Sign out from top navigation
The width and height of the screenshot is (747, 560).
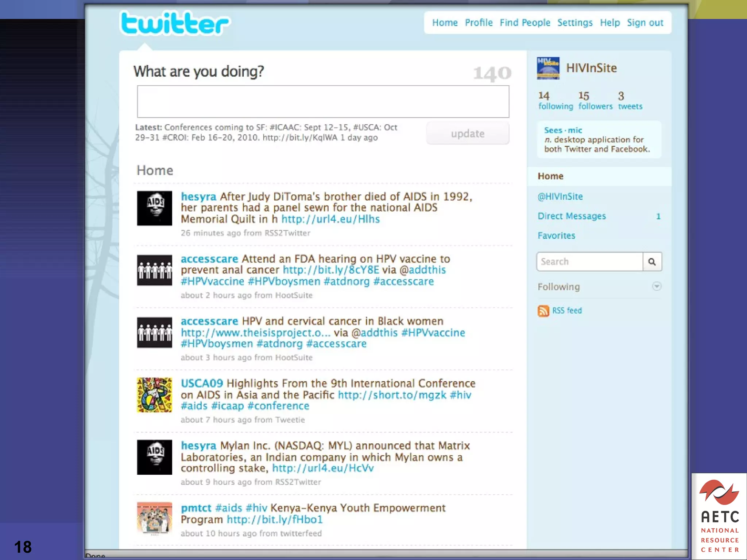pyautogui.click(x=645, y=23)
